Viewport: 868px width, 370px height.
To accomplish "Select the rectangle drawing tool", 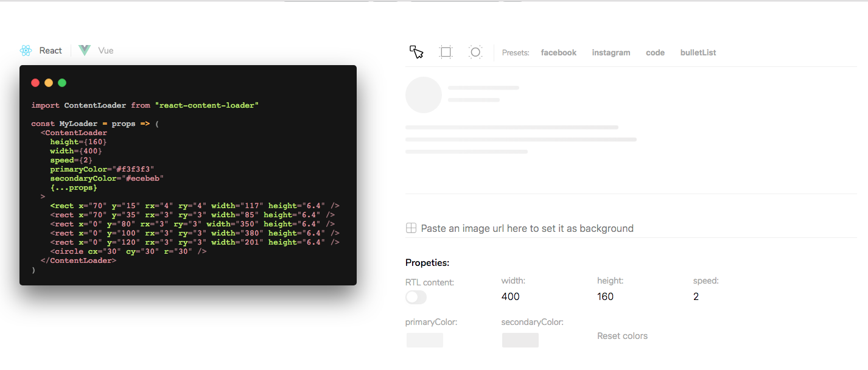I will (446, 52).
